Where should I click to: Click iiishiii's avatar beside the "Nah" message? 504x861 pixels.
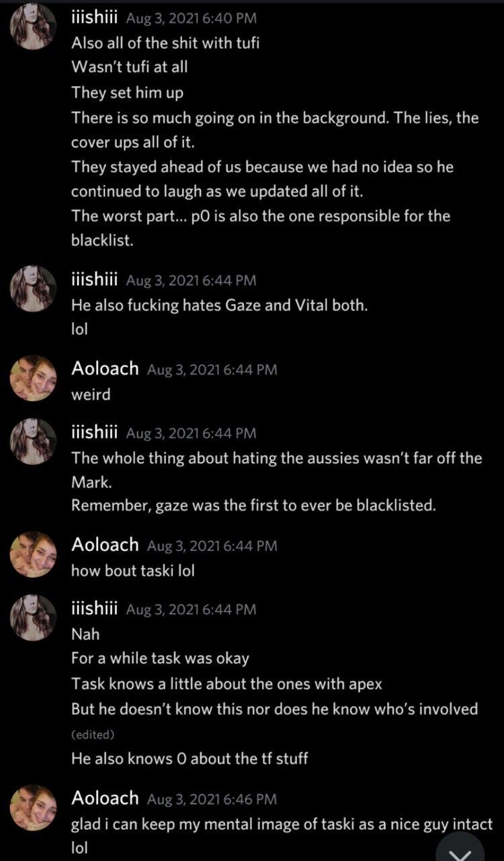click(34, 617)
